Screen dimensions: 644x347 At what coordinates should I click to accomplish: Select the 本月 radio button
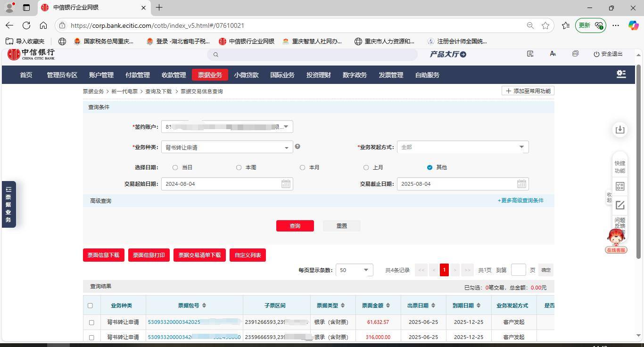point(303,167)
